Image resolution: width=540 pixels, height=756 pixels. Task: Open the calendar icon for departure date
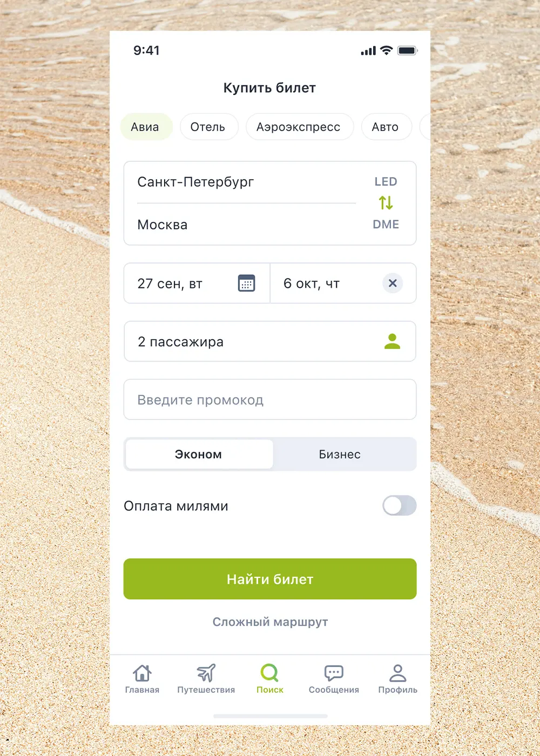coord(247,283)
